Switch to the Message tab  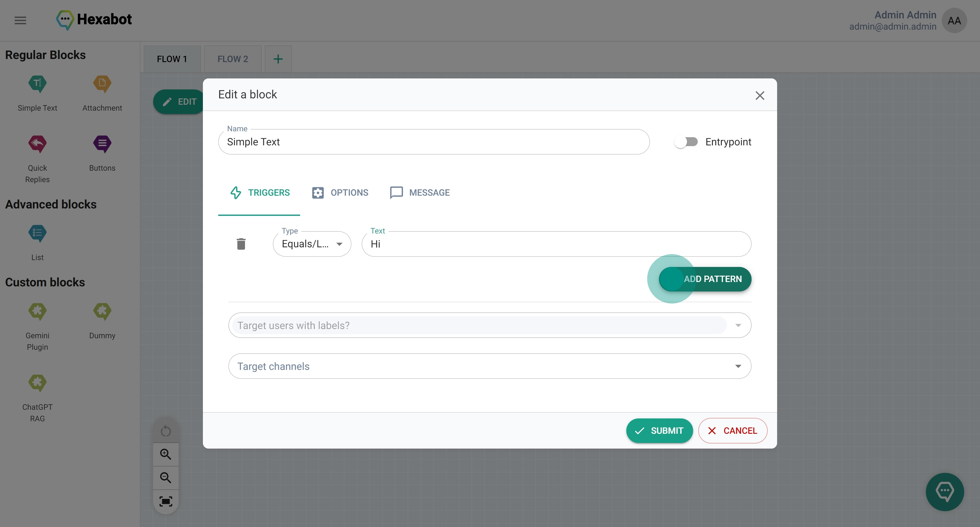[420, 193]
